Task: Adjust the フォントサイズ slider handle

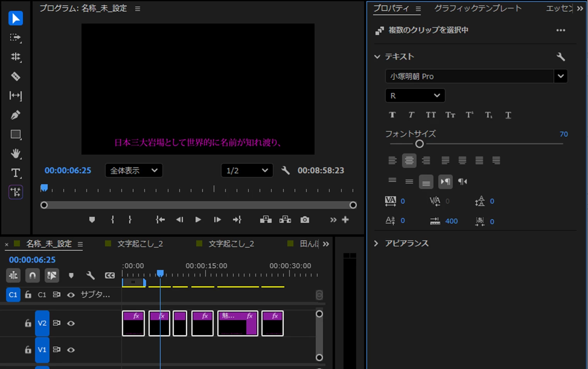Action: 420,144
